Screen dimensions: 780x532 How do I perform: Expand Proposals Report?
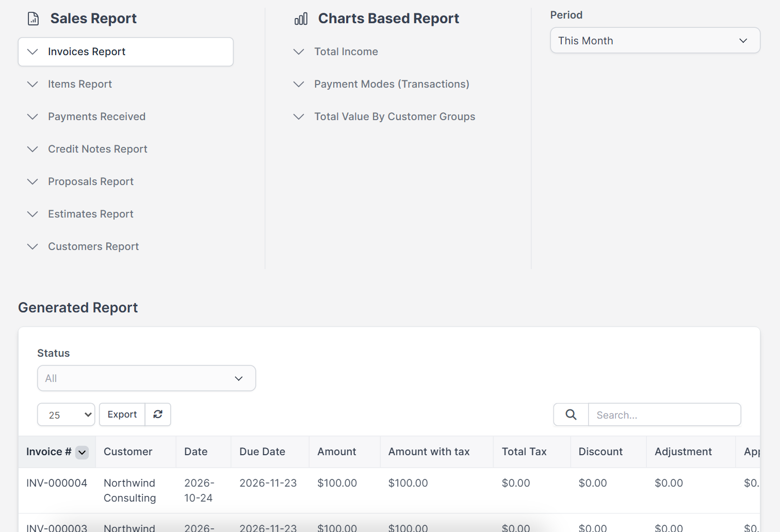[x=91, y=181]
